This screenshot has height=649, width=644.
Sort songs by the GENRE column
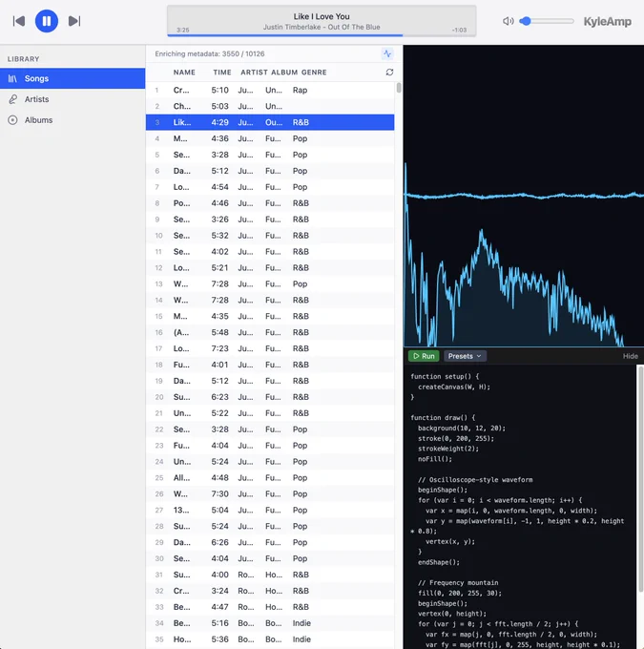314,72
